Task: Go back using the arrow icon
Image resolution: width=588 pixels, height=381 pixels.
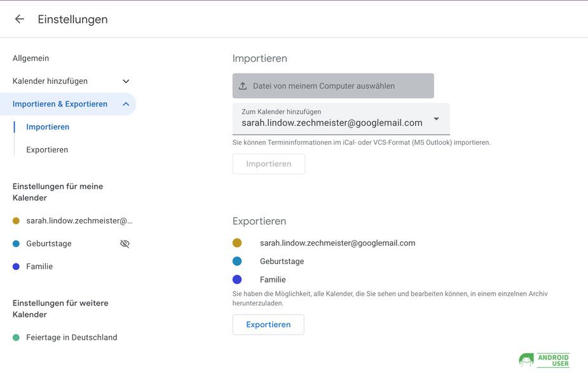Action: pos(20,19)
